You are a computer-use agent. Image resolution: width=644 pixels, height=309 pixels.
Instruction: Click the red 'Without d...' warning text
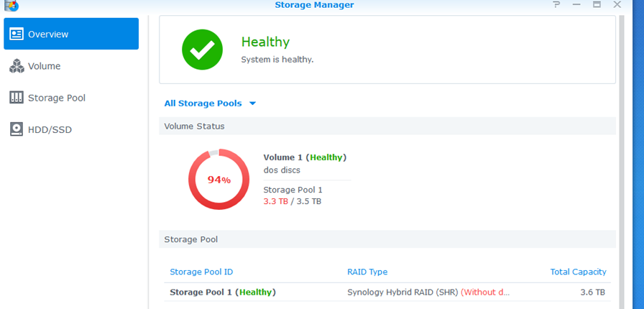[x=485, y=292]
